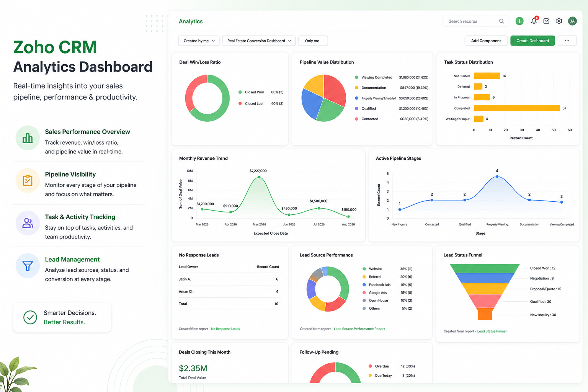Click the Monthly Revenue Trend title
588x392 pixels.
(x=203, y=158)
